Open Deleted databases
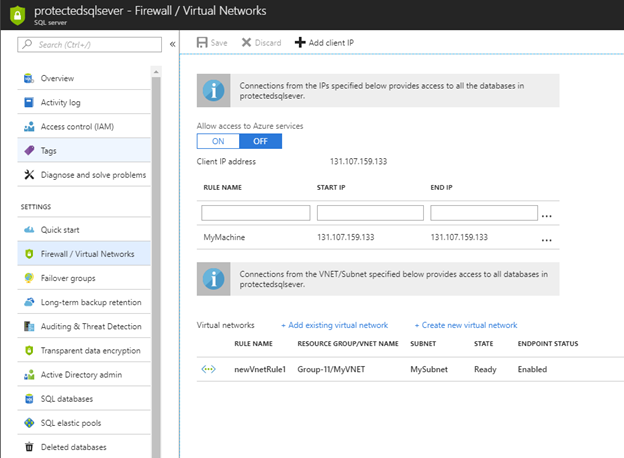 pyautogui.click(x=84, y=447)
